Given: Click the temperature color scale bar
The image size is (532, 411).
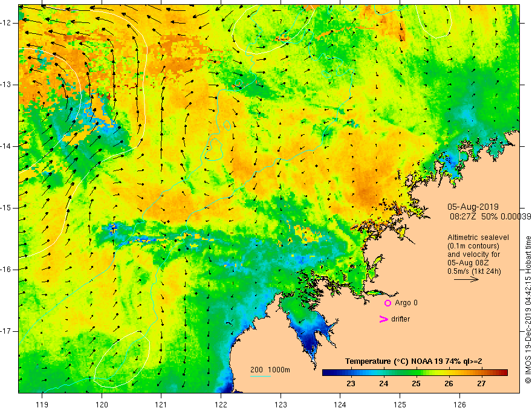Looking at the screenshot, I should coord(415,372).
